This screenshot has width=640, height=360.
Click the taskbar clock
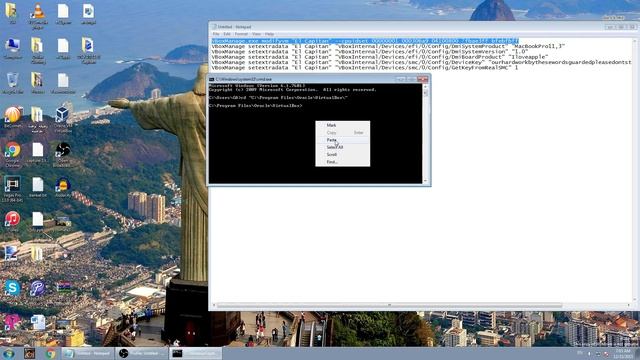pyautogui.click(x=623, y=353)
